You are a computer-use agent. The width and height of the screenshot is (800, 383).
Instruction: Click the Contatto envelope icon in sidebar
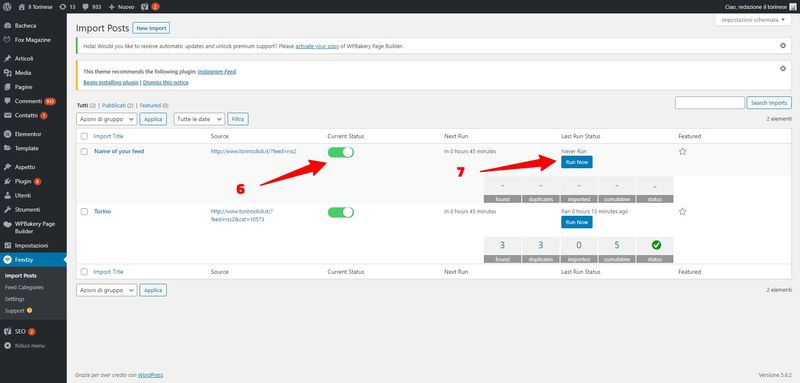coord(7,115)
